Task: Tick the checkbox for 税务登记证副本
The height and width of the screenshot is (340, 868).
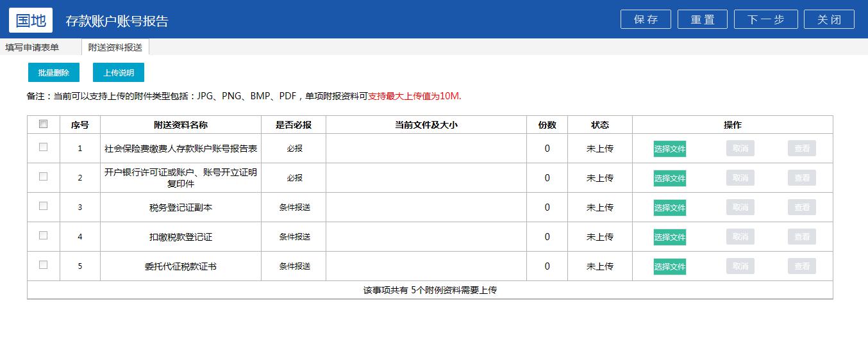Action: pos(43,206)
